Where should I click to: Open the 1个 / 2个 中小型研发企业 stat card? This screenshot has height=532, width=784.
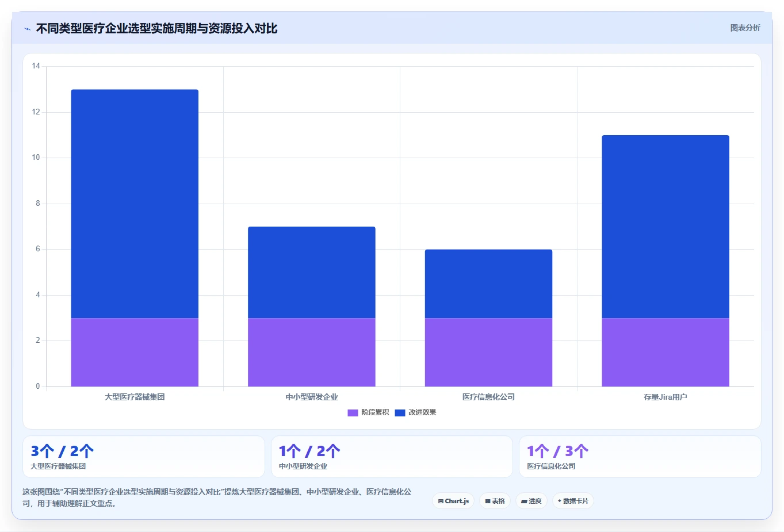pos(392,457)
